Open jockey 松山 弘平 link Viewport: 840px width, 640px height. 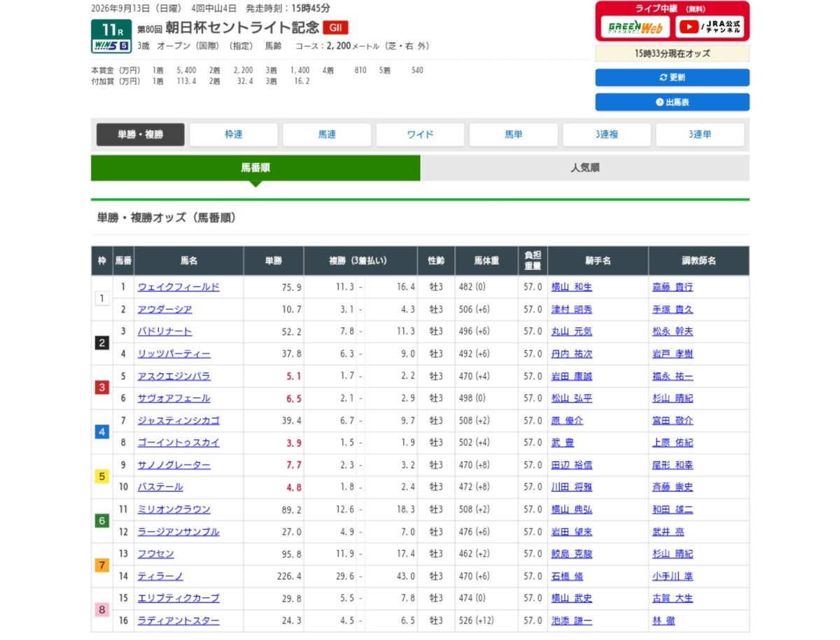[x=572, y=398]
